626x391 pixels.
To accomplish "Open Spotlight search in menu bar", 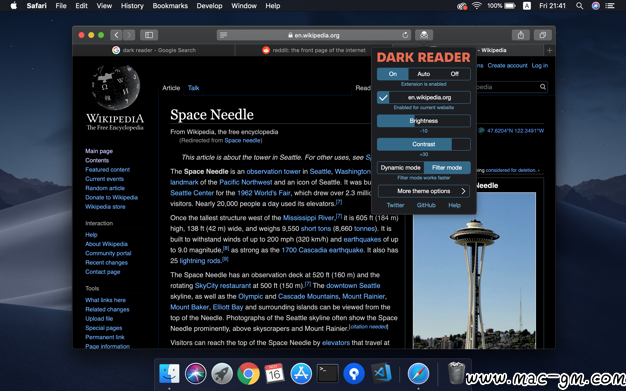I will [579, 6].
